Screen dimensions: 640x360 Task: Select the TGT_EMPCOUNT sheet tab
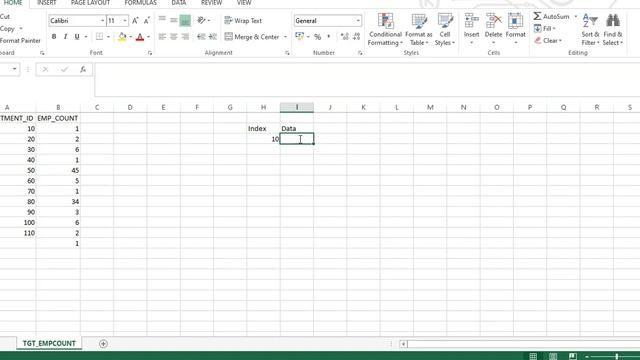pos(49,344)
